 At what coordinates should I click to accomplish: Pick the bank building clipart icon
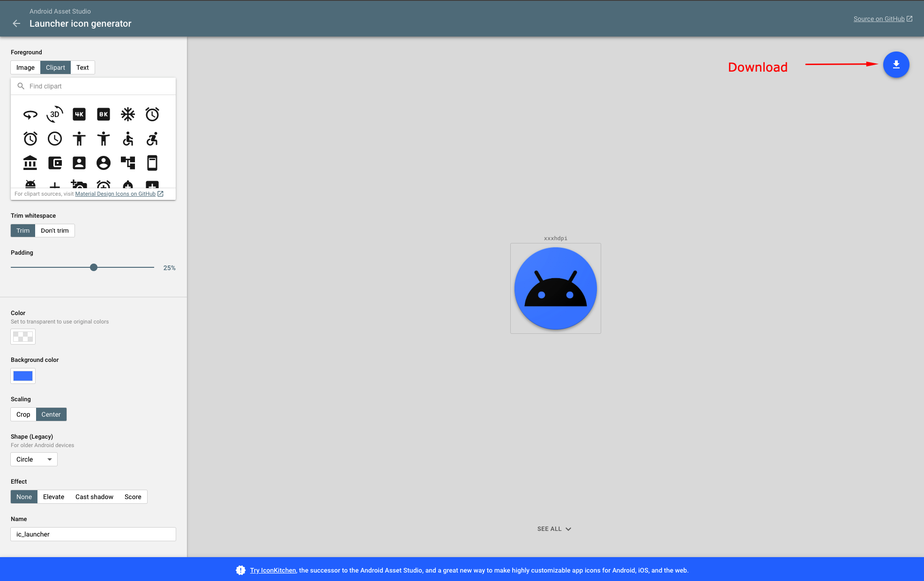tap(30, 163)
